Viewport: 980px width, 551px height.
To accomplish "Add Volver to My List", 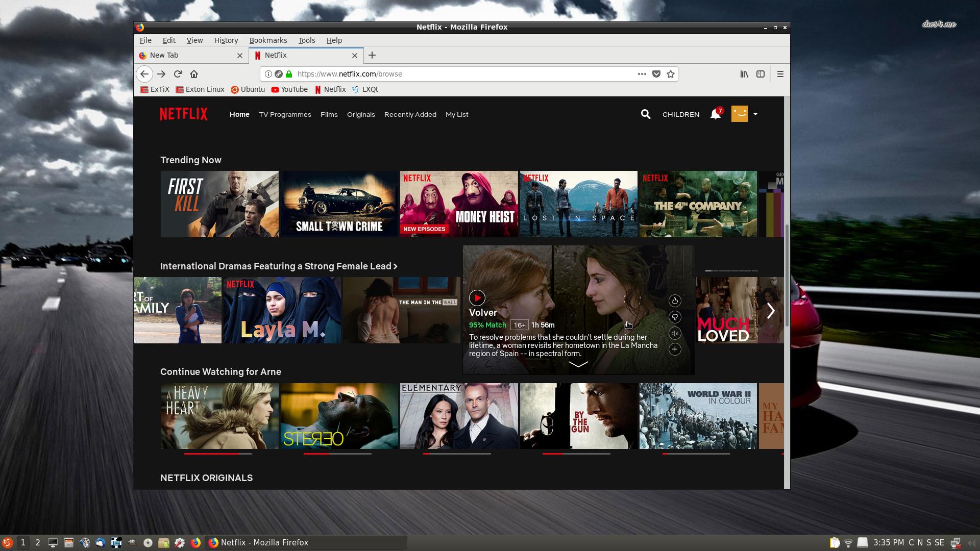I will tap(675, 349).
